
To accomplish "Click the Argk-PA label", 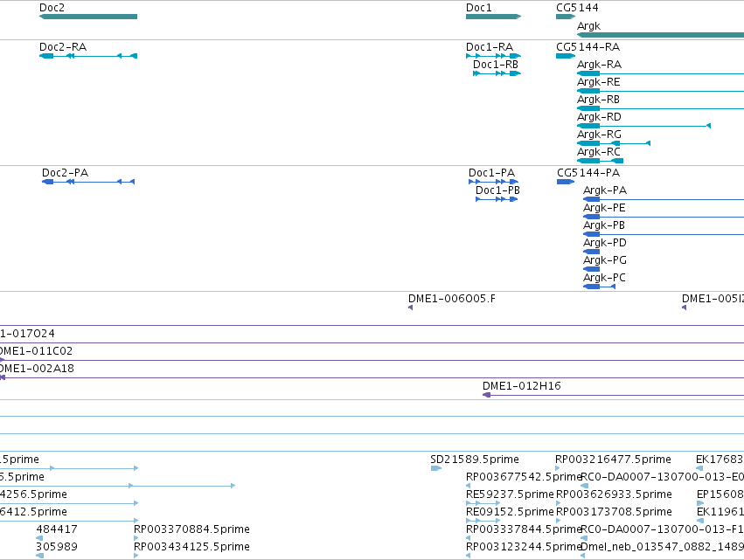I will point(605,190).
